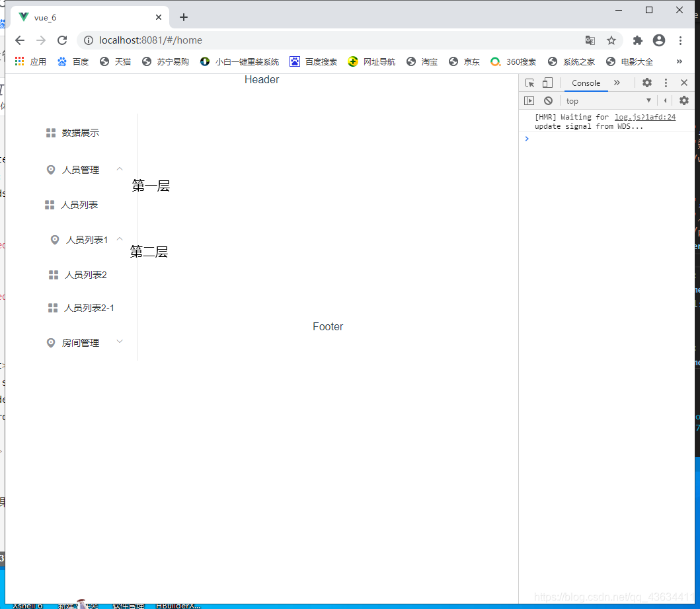Click the console filter collapse arrow
Image resolution: width=700 pixels, height=609 pixels.
(665, 101)
